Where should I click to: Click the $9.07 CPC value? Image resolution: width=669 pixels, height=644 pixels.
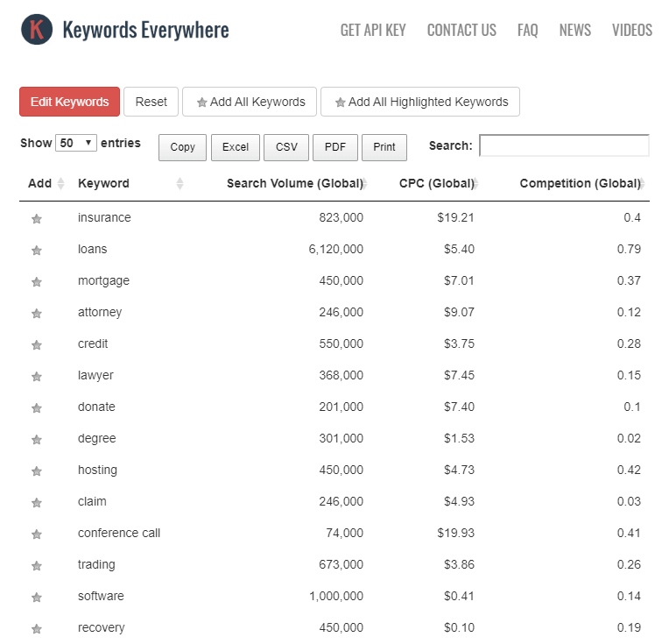pos(459,312)
